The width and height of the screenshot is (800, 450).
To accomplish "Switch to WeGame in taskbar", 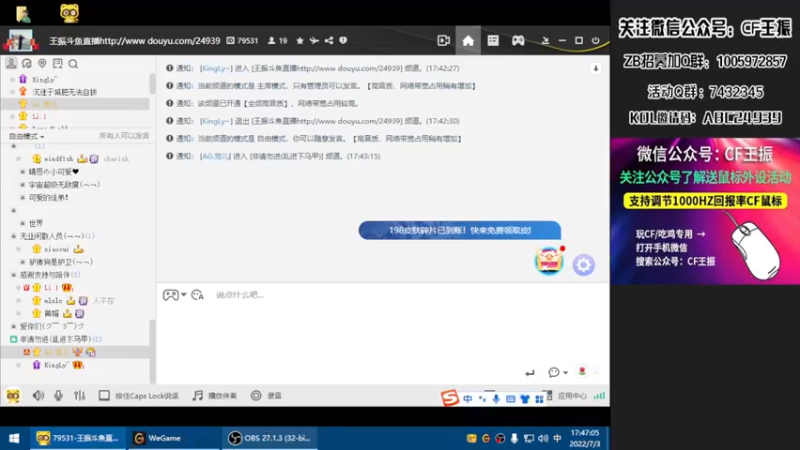I will (173, 438).
